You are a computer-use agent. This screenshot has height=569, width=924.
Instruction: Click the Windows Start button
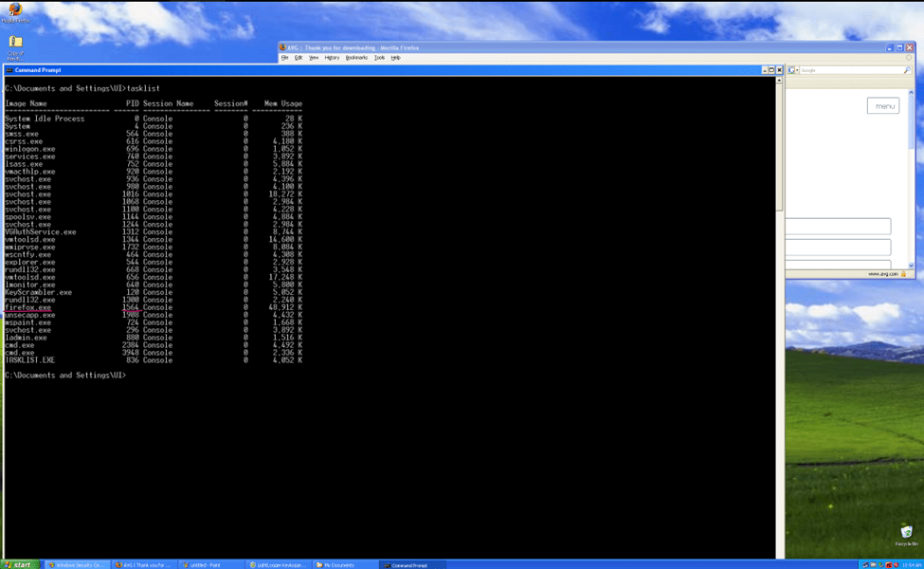click(x=19, y=564)
